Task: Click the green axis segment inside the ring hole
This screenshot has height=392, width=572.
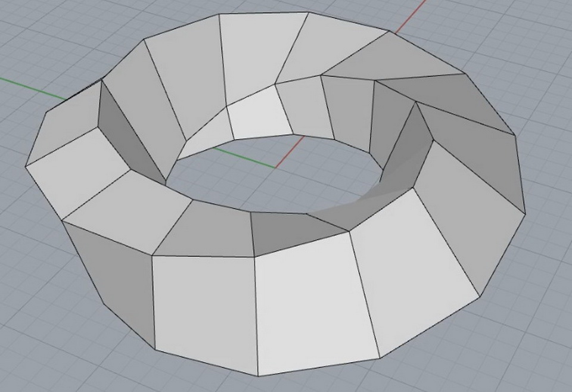Action: (244, 157)
